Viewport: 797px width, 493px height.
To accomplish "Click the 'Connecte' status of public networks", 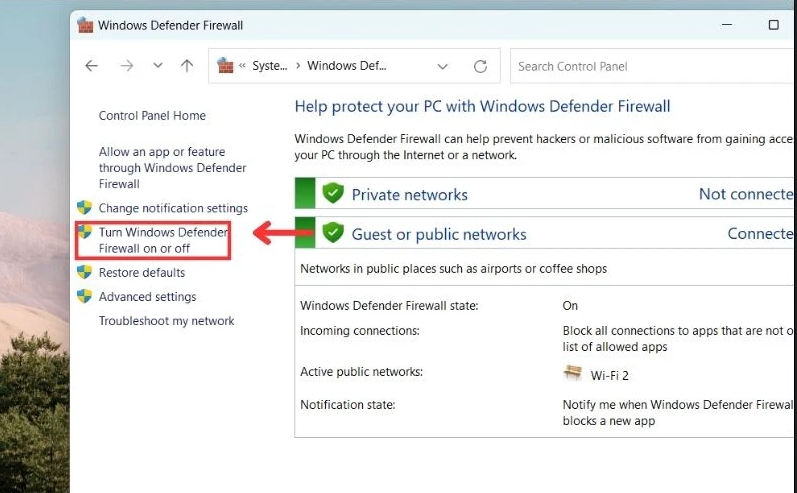I will 760,234.
